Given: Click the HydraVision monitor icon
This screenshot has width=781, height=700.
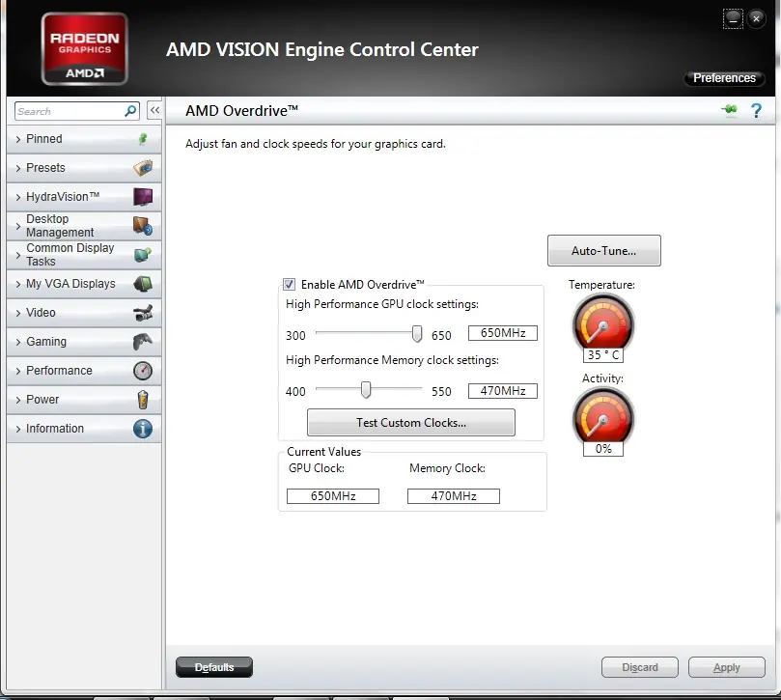Looking at the screenshot, I should (x=143, y=197).
